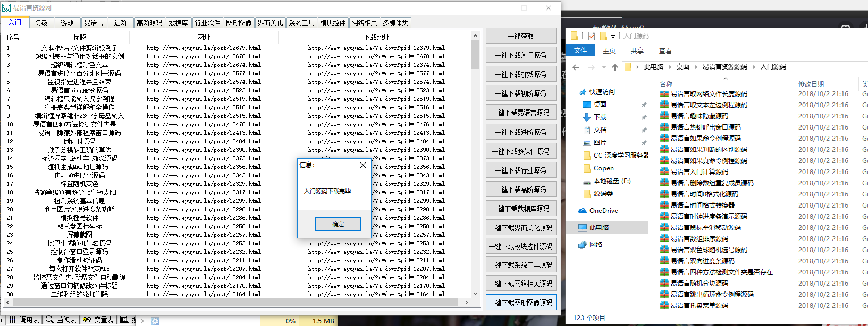
Task: Select 此电脑 in the navigation pane
Action: point(599,228)
